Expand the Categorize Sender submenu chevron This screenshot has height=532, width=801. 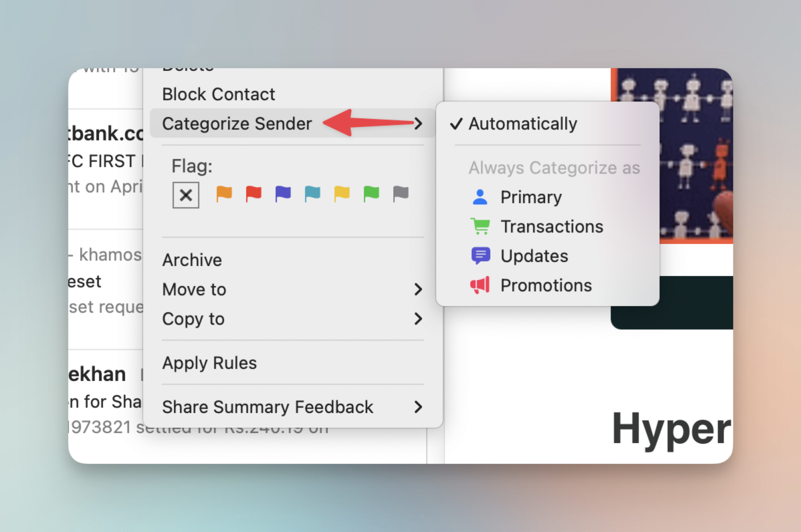(418, 123)
